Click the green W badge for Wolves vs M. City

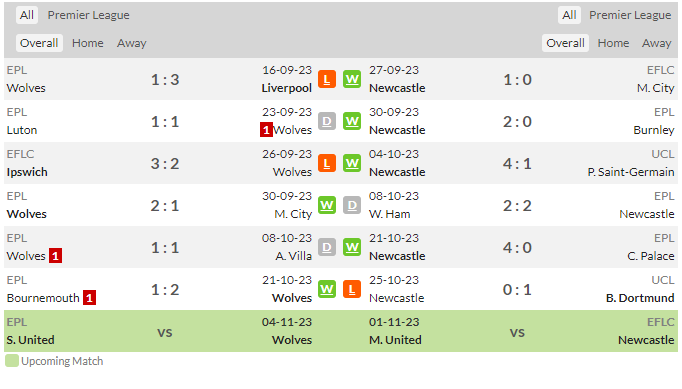pyautogui.click(x=327, y=205)
